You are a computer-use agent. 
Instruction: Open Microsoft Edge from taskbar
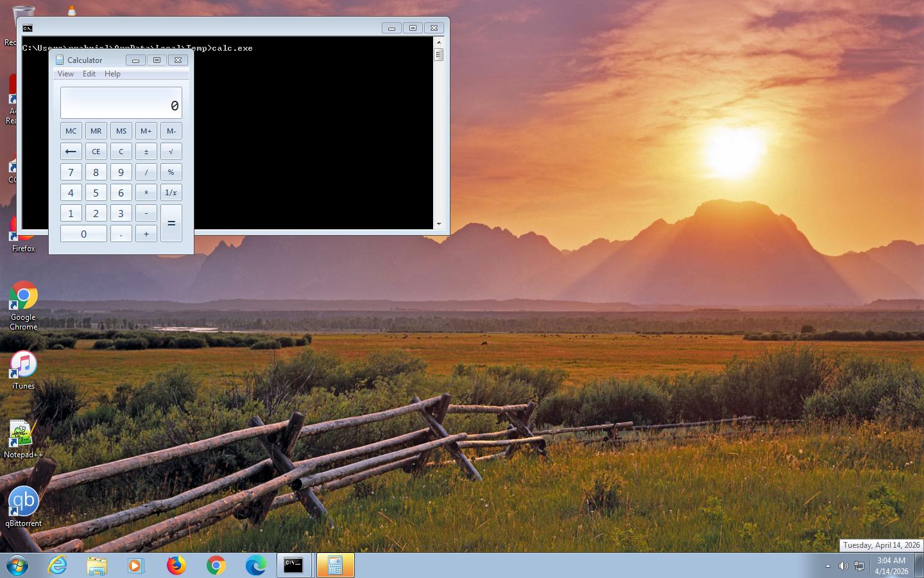(255, 565)
